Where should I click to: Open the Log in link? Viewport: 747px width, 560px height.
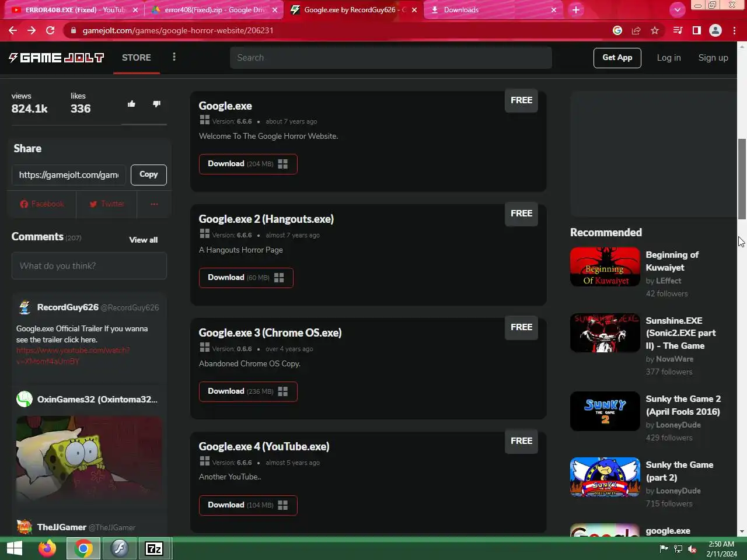coord(669,58)
